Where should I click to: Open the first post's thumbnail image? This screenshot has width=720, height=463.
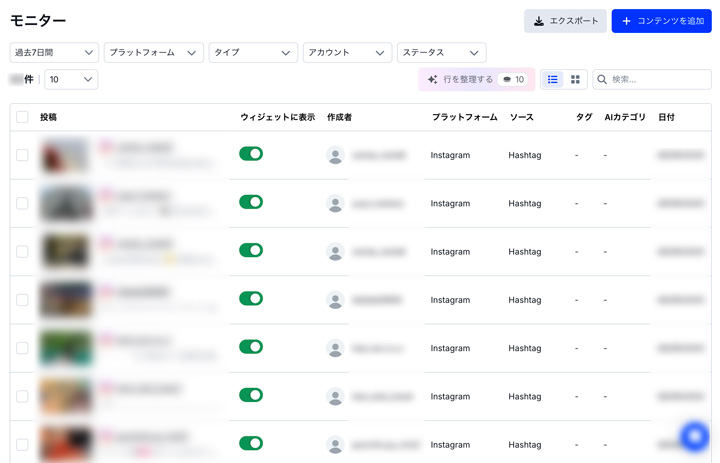[65, 155]
